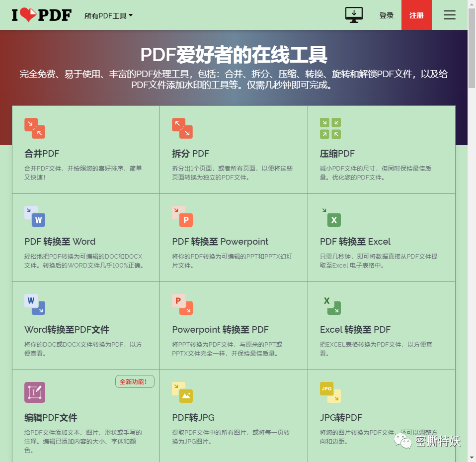Click the Word转换至PDF文件 icon

35,304
